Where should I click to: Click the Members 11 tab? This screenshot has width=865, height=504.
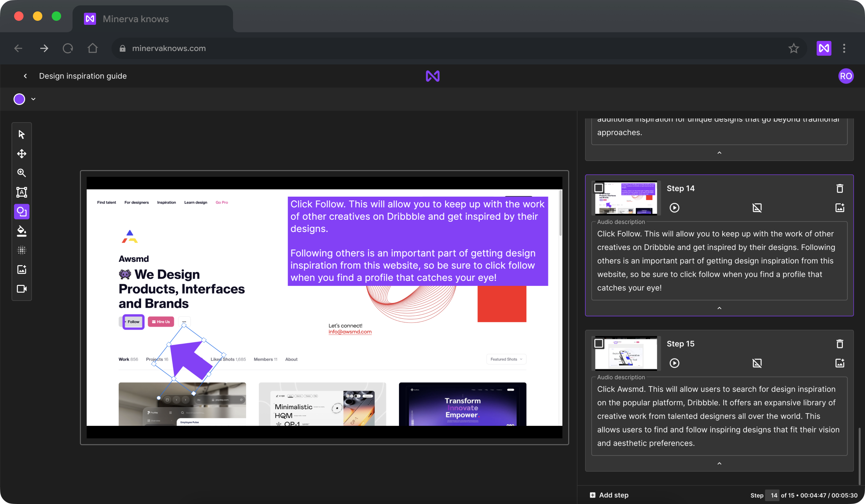click(x=265, y=359)
